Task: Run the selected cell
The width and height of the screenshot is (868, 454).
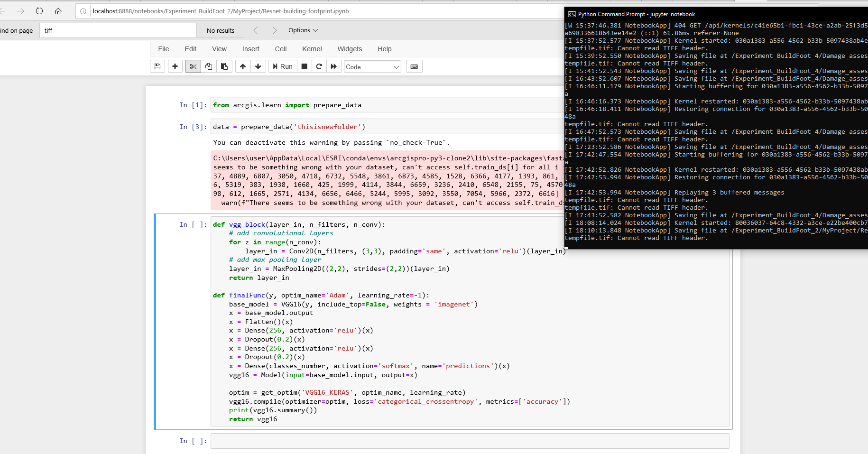Action: click(283, 66)
